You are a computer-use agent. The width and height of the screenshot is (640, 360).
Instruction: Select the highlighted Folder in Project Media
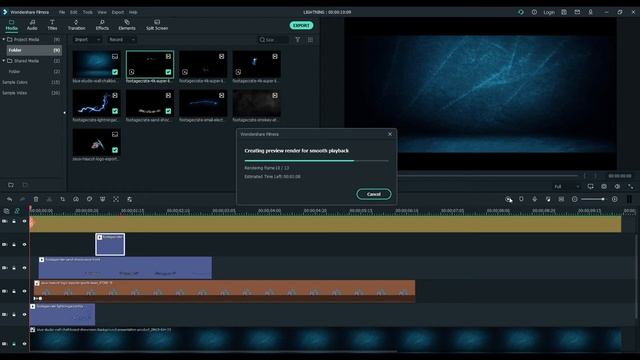[x=34, y=50]
